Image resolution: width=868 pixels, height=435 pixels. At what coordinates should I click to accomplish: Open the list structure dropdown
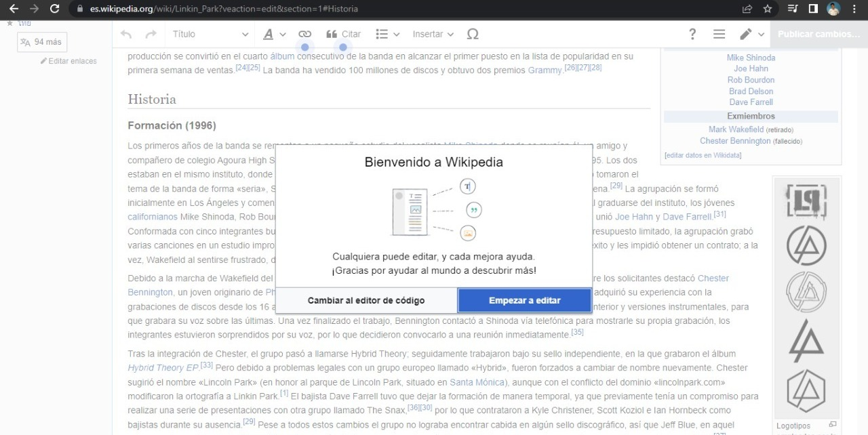[x=388, y=34]
